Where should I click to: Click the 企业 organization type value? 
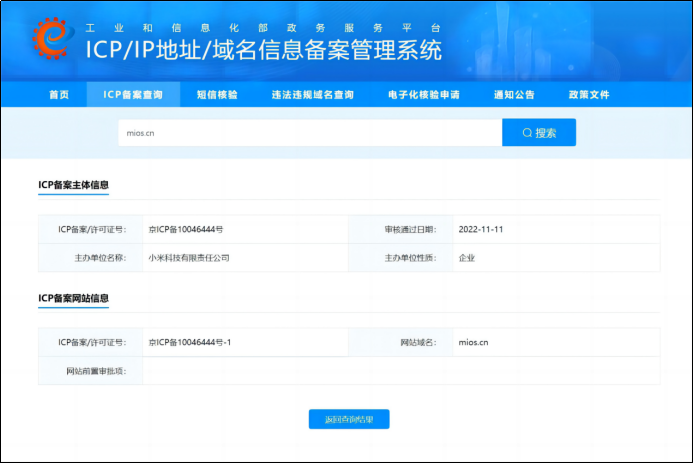pyautogui.click(x=466, y=257)
